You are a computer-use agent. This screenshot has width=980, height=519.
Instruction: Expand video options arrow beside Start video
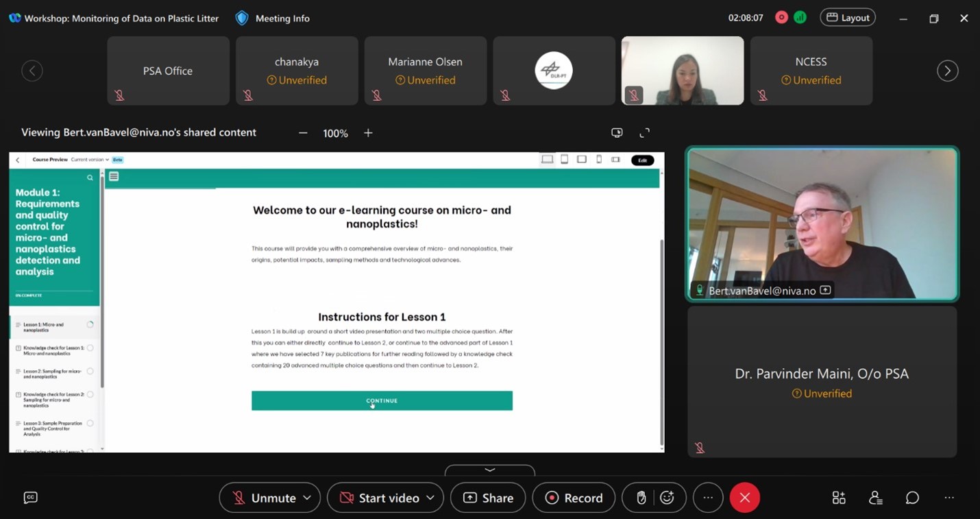coord(430,498)
